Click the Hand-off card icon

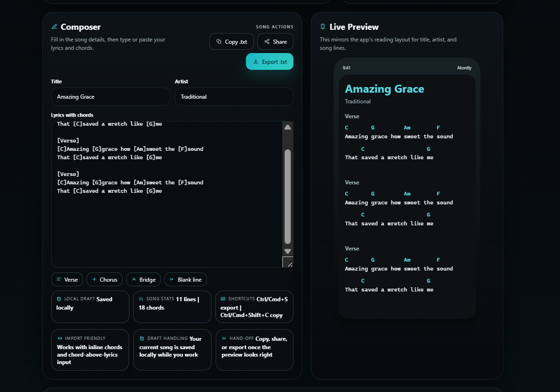224,338
